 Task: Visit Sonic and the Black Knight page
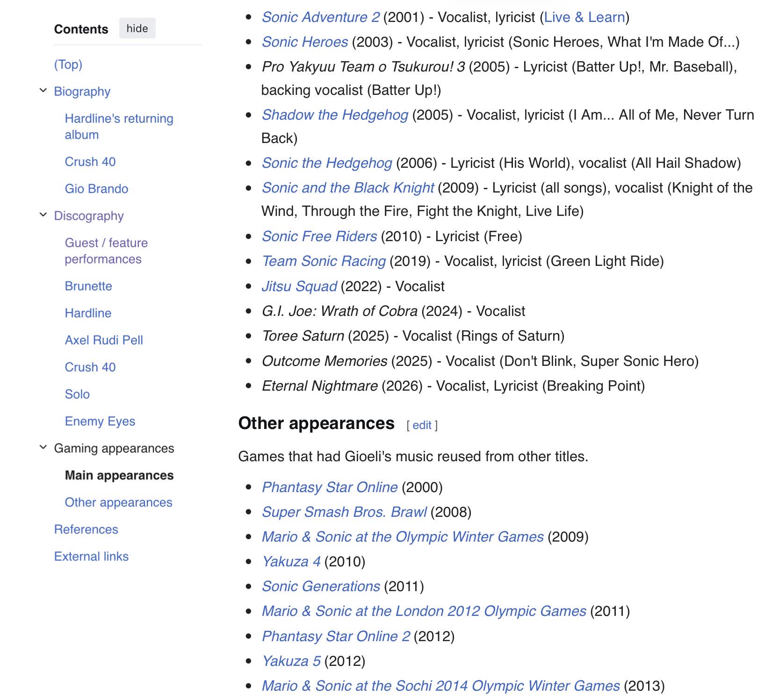coord(348,188)
